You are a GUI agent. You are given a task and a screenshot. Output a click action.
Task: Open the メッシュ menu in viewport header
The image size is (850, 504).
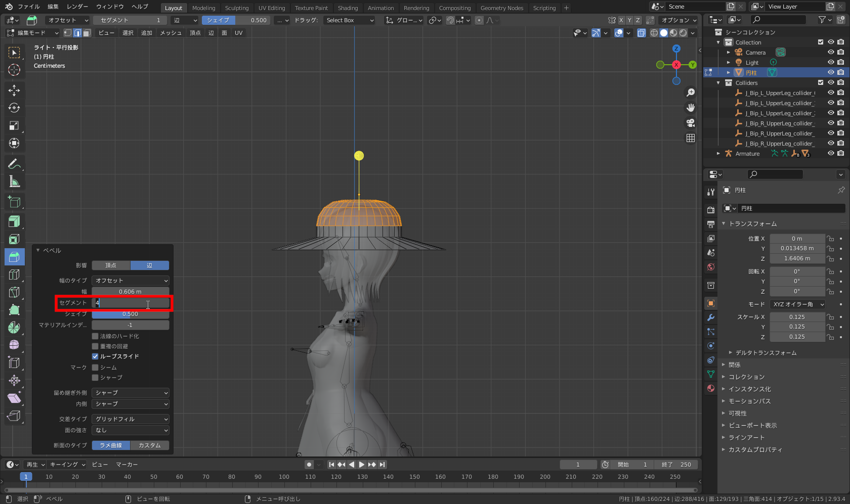[x=171, y=33]
